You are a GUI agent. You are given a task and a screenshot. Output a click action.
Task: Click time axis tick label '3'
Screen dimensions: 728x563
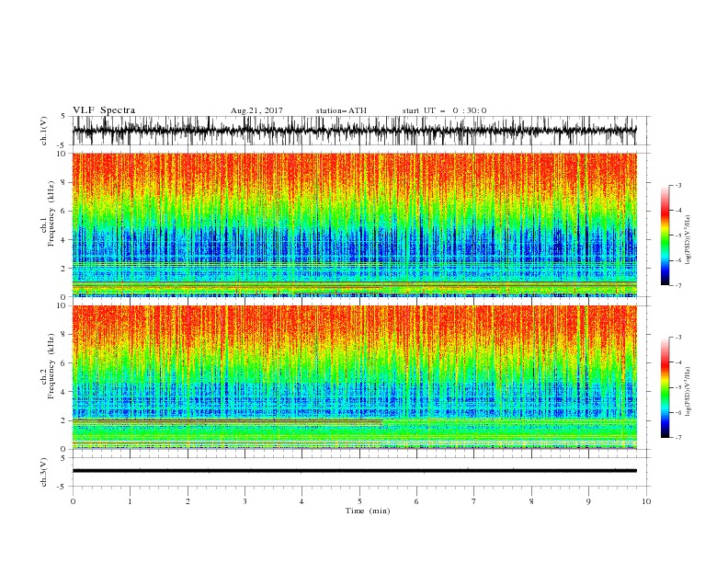245,501
